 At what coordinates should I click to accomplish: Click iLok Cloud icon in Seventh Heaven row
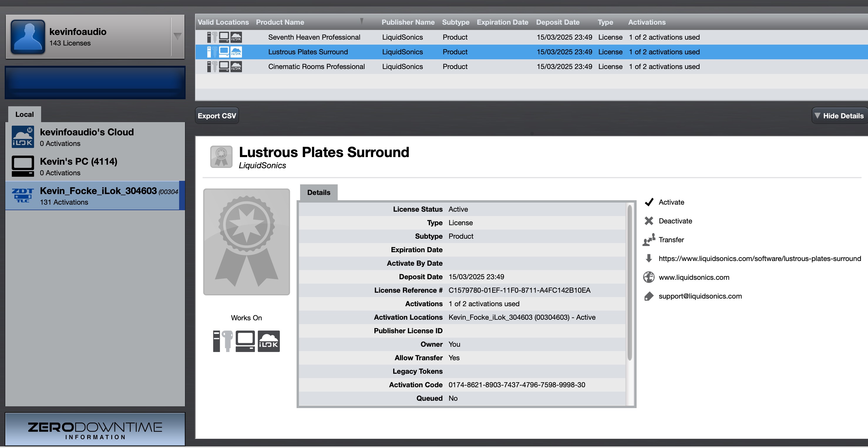[236, 37]
